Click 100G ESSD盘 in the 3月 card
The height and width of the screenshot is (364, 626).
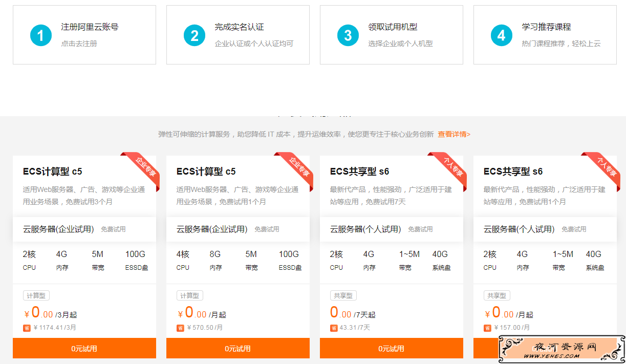[x=137, y=260]
